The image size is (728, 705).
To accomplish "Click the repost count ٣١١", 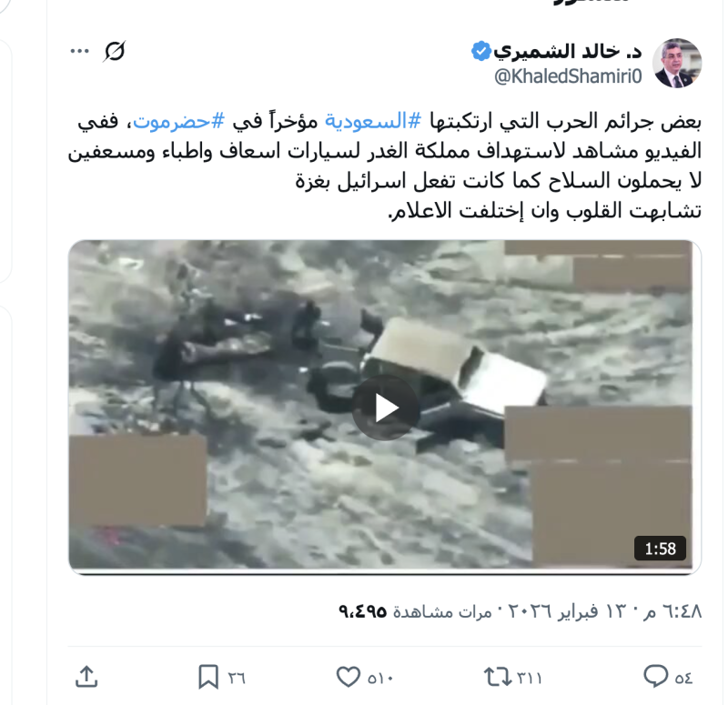I will coord(530,678).
